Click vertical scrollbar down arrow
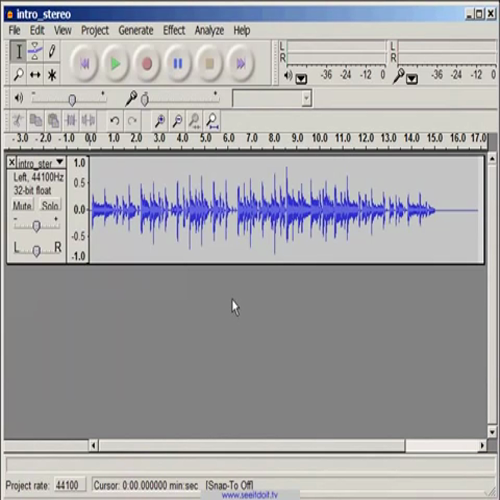The height and width of the screenshot is (500, 500). [x=492, y=432]
